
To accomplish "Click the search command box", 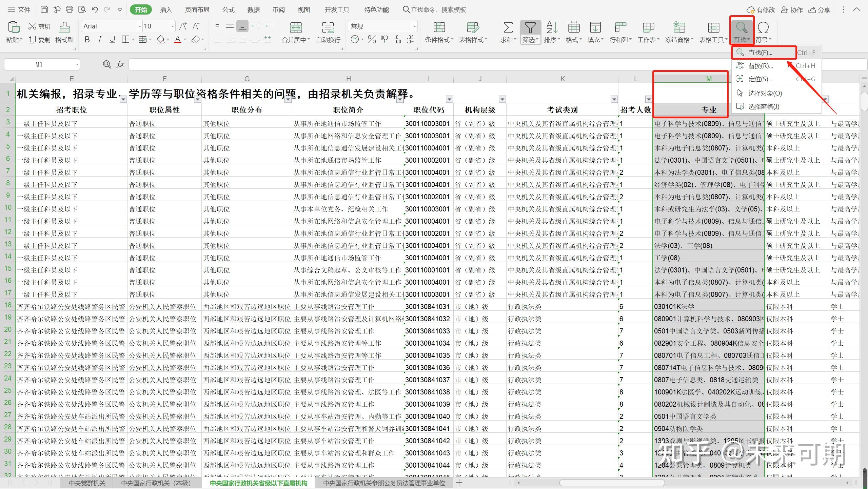I will [x=434, y=9].
